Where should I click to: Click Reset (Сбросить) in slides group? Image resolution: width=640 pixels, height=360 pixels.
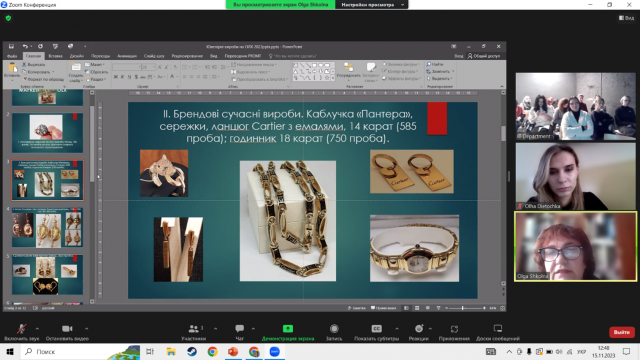tap(96, 72)
